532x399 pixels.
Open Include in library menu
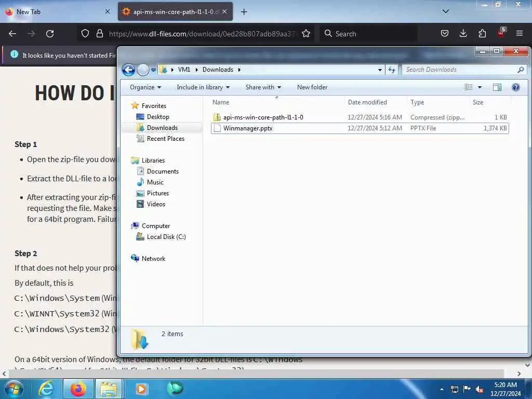[203, 87]
